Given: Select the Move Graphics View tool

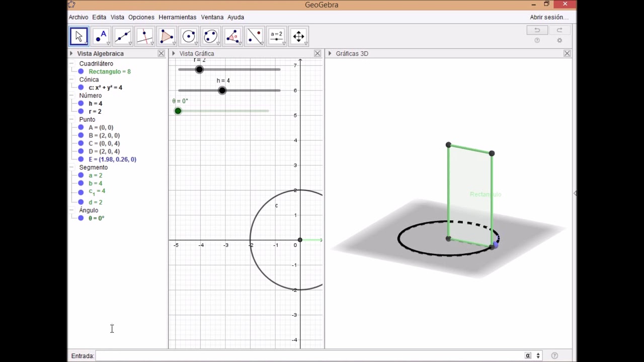Looking at the screenshot, I should (x=298, y=36).
